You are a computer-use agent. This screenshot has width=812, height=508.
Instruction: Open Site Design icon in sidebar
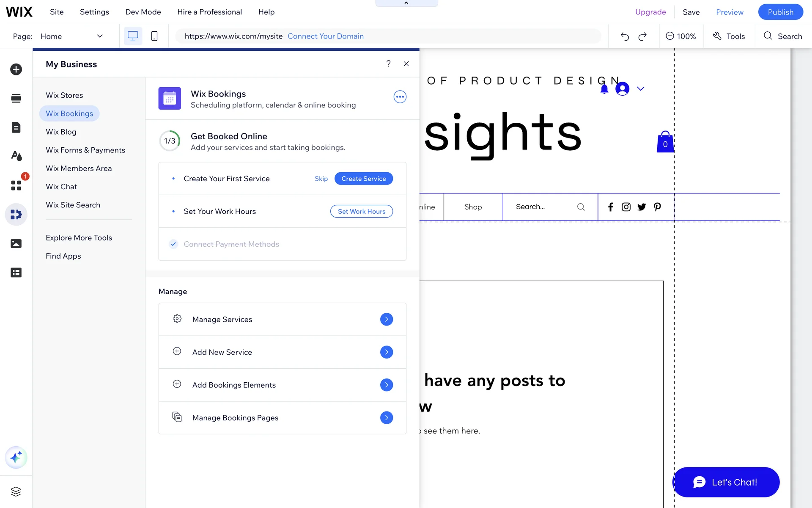tap(16, 156)
